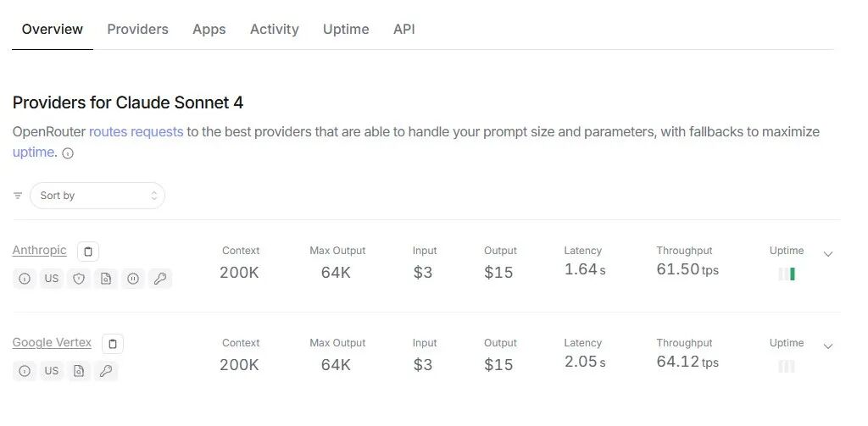Click Anthropic's pause icon badge
Screen dimensions: 868x426
pyautogui.click(x=132, y=279)
